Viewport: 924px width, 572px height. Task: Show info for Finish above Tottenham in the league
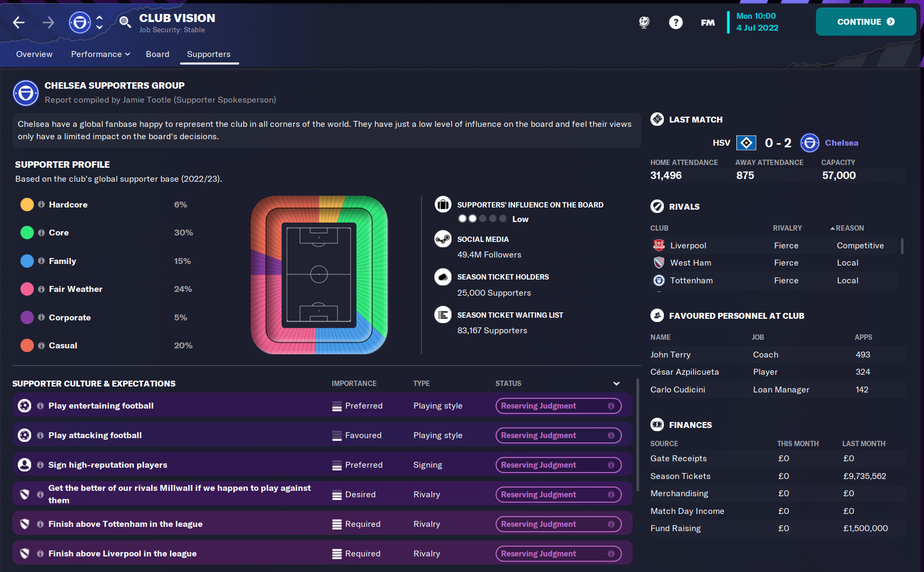40,524
